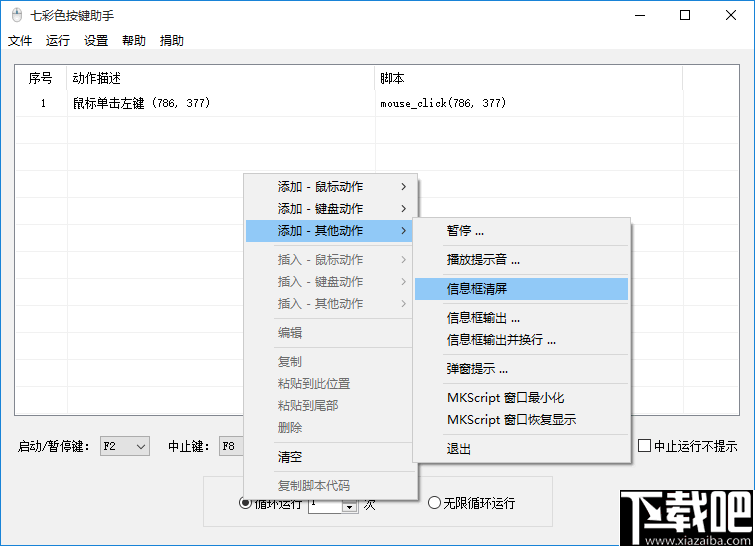Select 信息框输出 ... entry
755x546 pixels.
pyautogui.click(x=521, y=318)
